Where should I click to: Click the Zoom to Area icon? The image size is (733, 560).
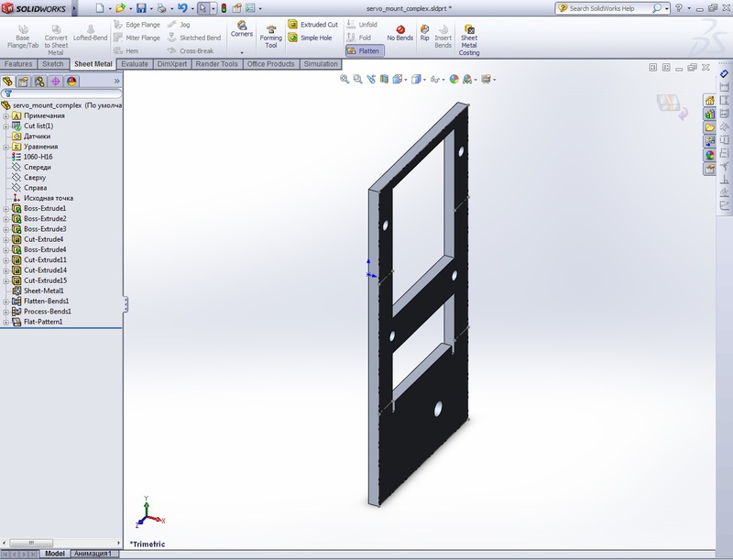(x=357, y=79)
